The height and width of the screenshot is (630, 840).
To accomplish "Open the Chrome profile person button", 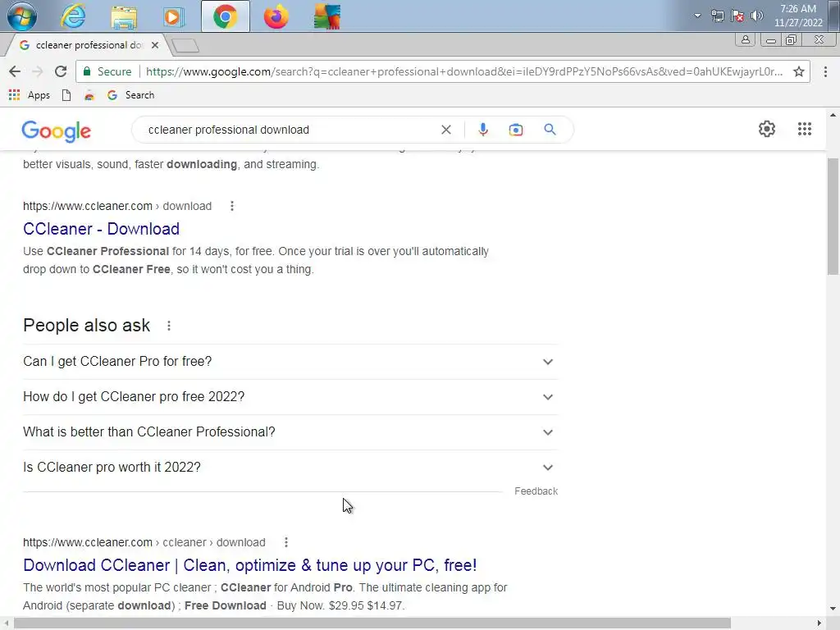I will pyautogui.click(x=745, y=39).
